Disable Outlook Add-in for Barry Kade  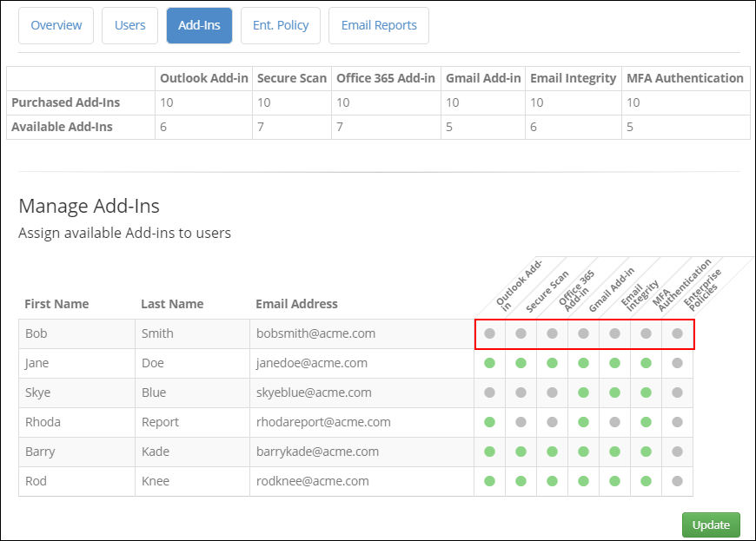pyautogui.click(x=489, y=452)
